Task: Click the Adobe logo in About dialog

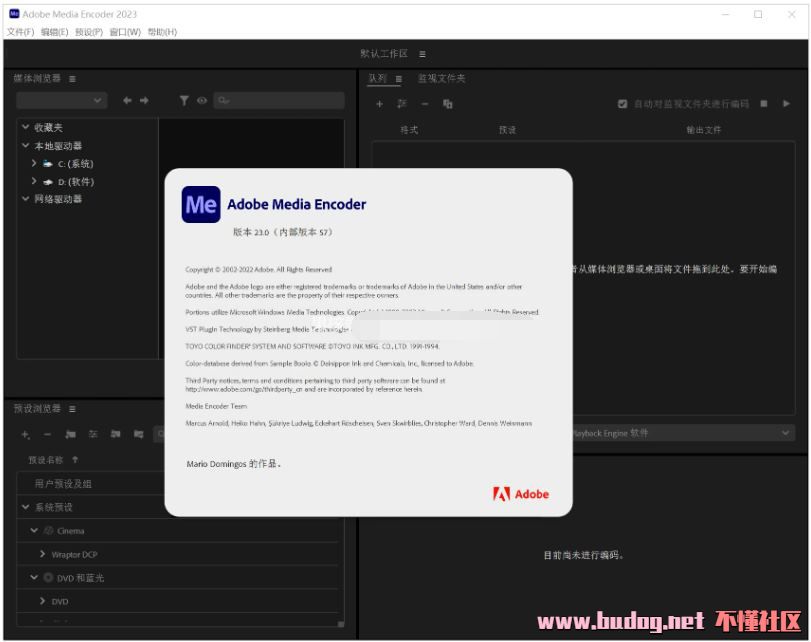Action: point(521,494)
